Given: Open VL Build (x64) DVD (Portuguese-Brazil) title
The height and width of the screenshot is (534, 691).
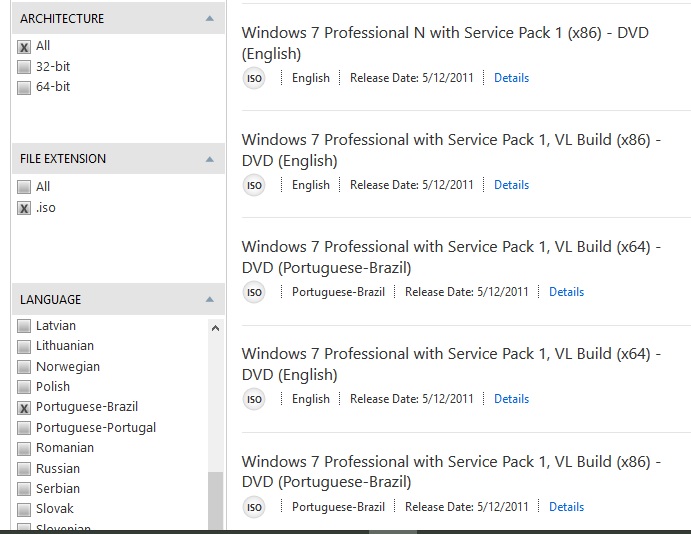Looking at the screenshot, I should [451, 257].
